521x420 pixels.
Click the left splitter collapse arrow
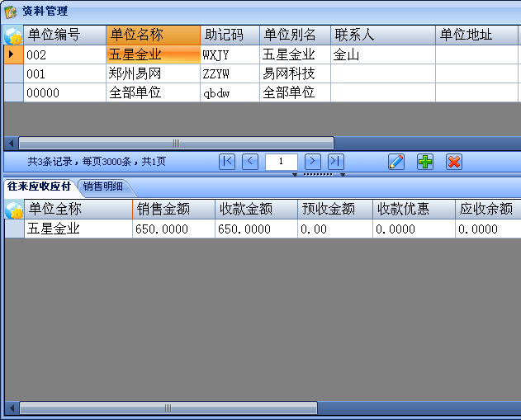tap(295, 175)
